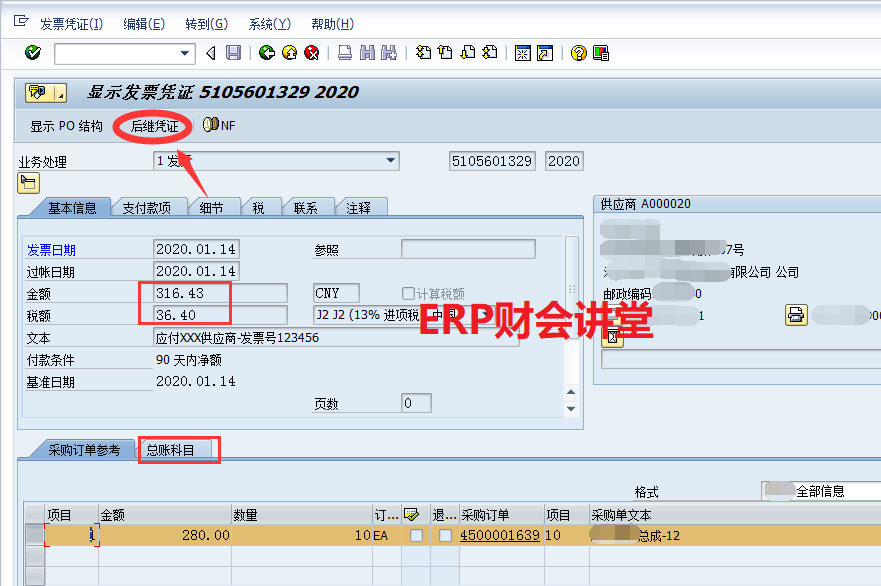Switch to the 采购订单参考 tab
This screenshot has height=586, width=881.
84,450
